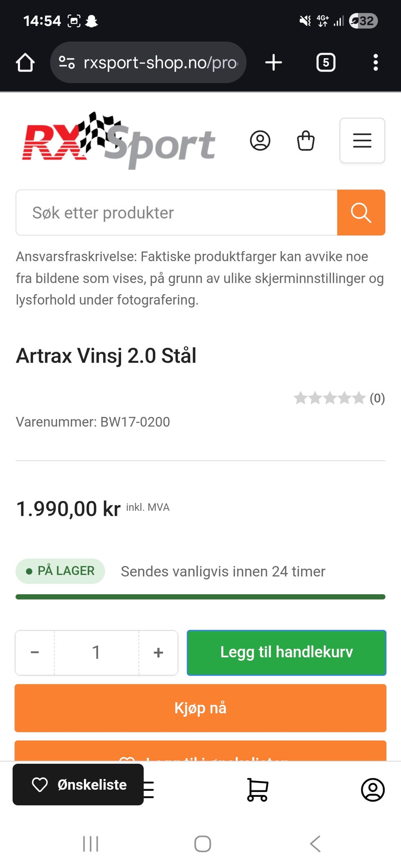The image size is (401, 868).
Task: Click the site info icon in address bar
Action: click(67, 63)
